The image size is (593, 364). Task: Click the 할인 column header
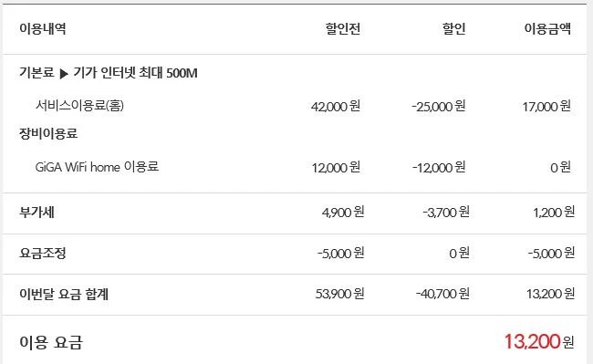453,28
